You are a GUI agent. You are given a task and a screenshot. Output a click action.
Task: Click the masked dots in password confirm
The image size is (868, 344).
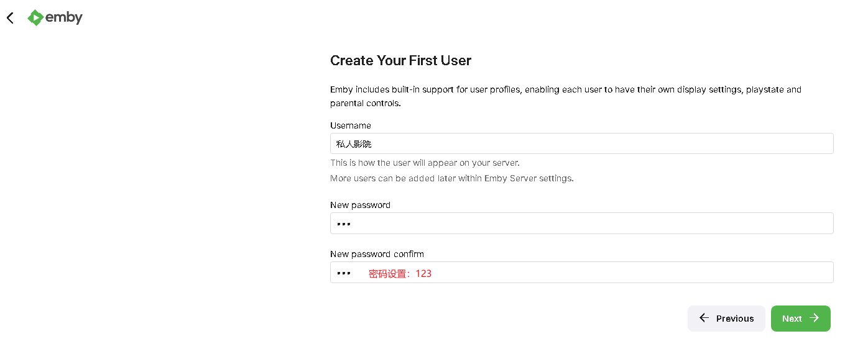point(343,273)
